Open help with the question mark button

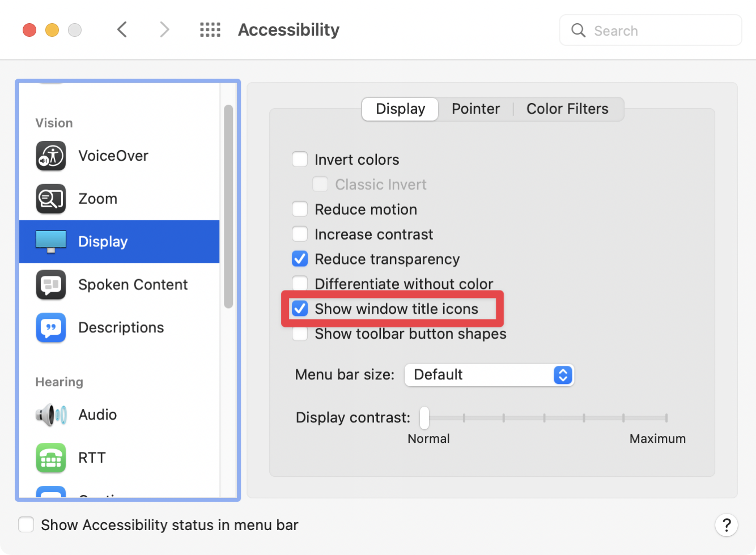pyautogui.click(x=726, y=525)
